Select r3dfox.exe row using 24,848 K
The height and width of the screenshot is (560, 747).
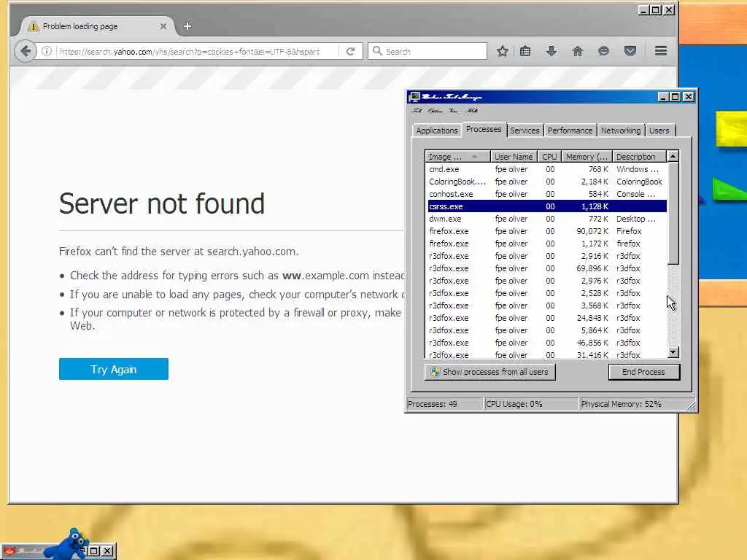tap(546, 318)
